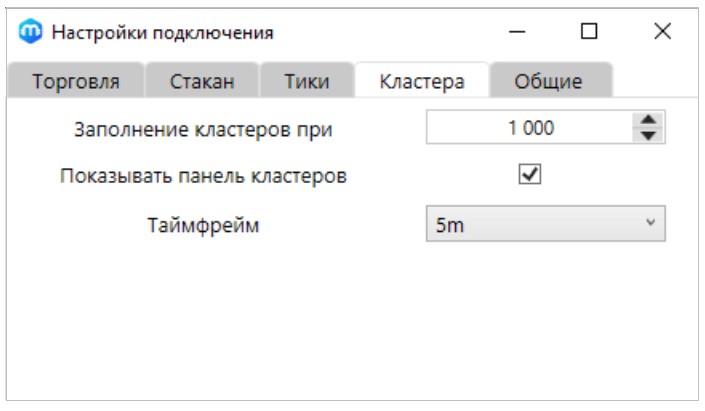Decrease cluster fill value with down arrow
The image size is (705, 411).
[x=648, y=135]
